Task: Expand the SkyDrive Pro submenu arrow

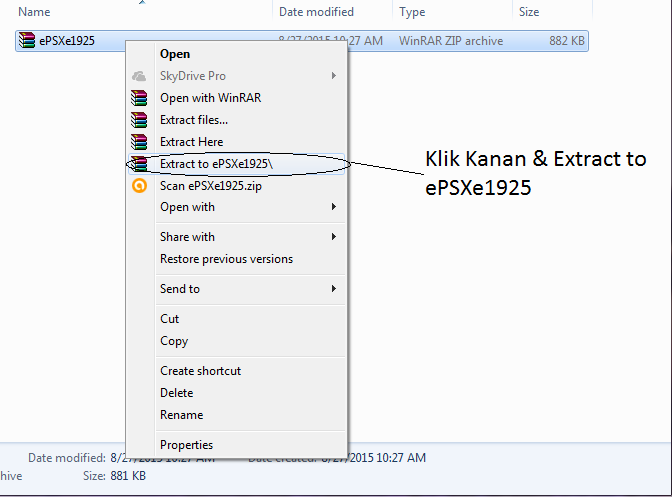Action: point(333,76)
